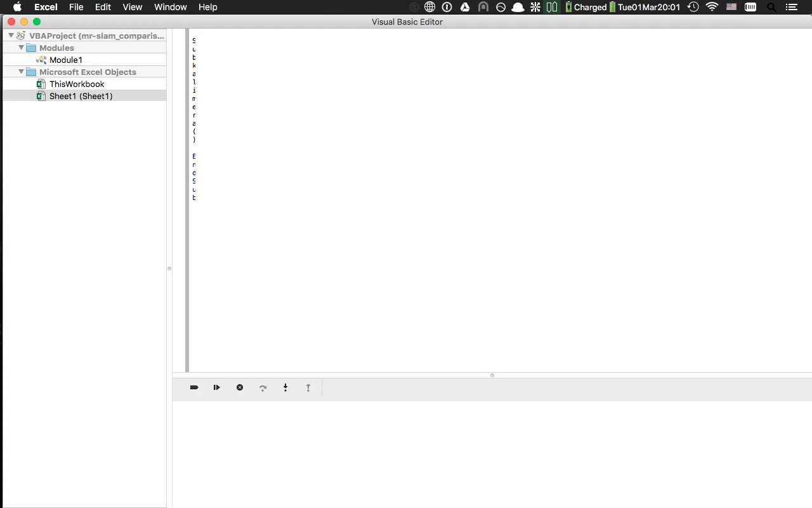Image resolution: width=812 pixels, height=508 pixels.
Task: Click the Microsoft Excel Objects label
Action: pos(88,72)
